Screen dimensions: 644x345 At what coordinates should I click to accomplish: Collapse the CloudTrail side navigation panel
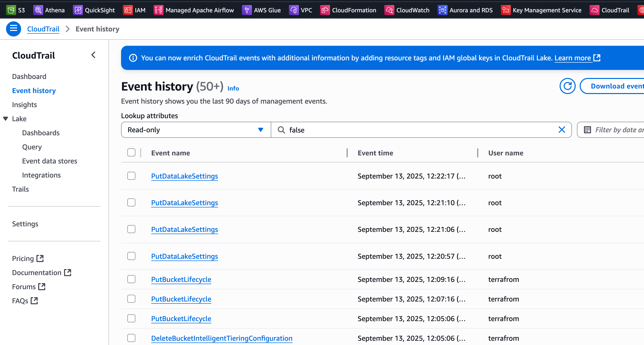coord(93,55)
